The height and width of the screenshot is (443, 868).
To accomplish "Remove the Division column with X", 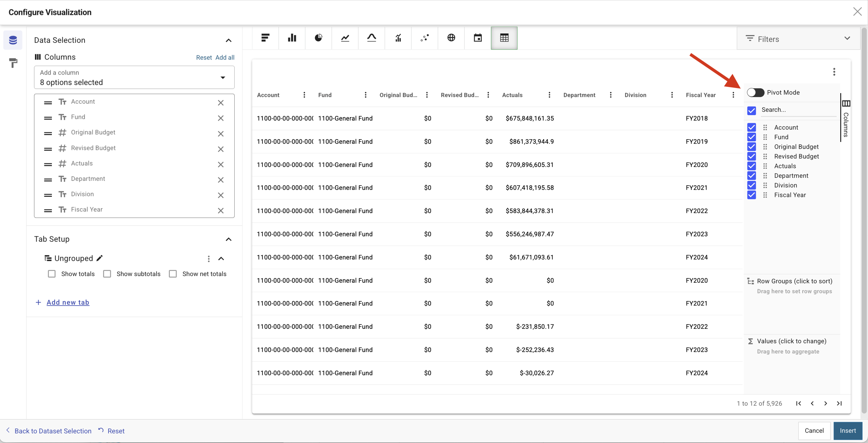I will tap(221, 195).
